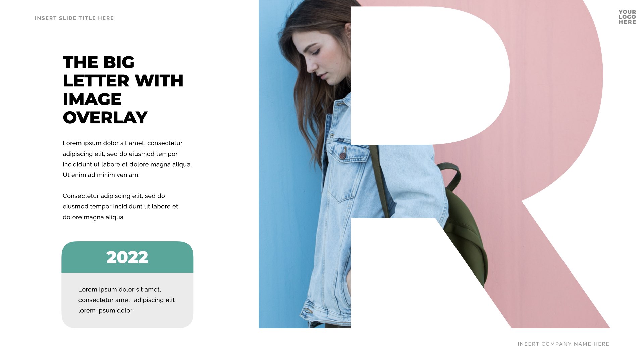Click the pink area of letter R
644x362 pixels.
[x=557, y=84]
